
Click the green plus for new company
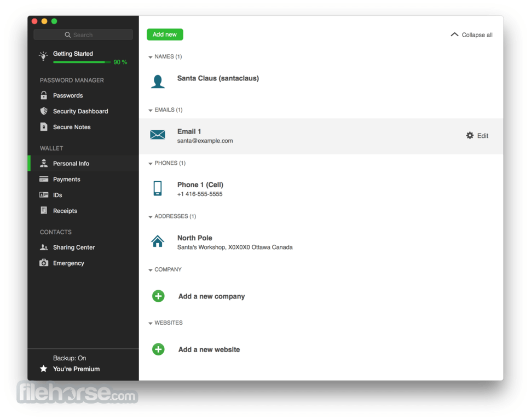(x=158, y=296)
